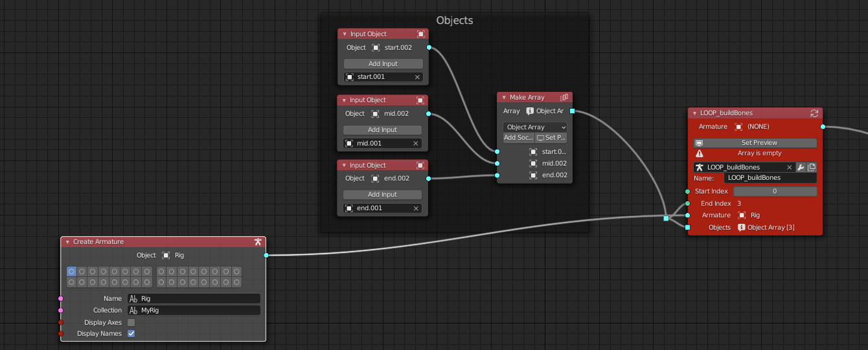Collapse the Input Object node with end.002
The image size is (868, 350).
pos(344,166)
